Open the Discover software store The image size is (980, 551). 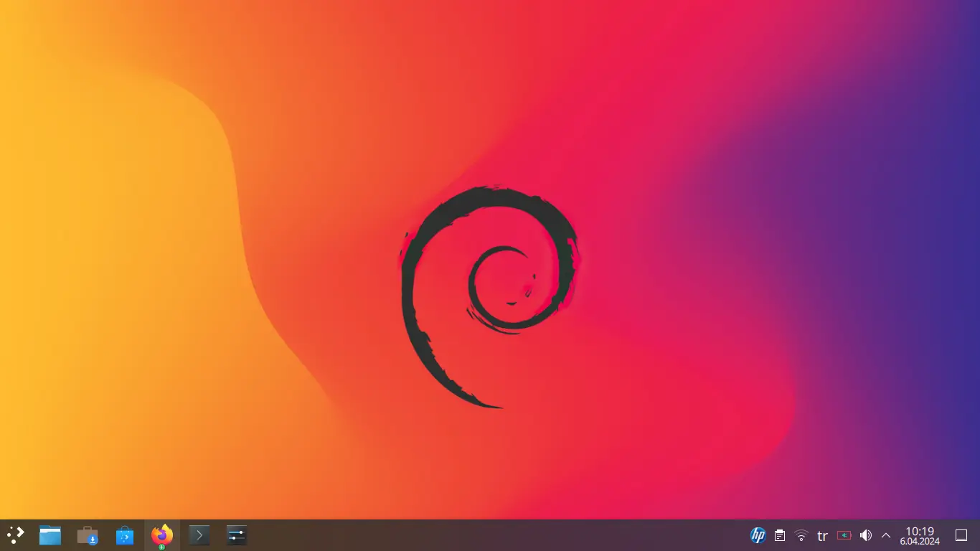(x=125, y=535)
